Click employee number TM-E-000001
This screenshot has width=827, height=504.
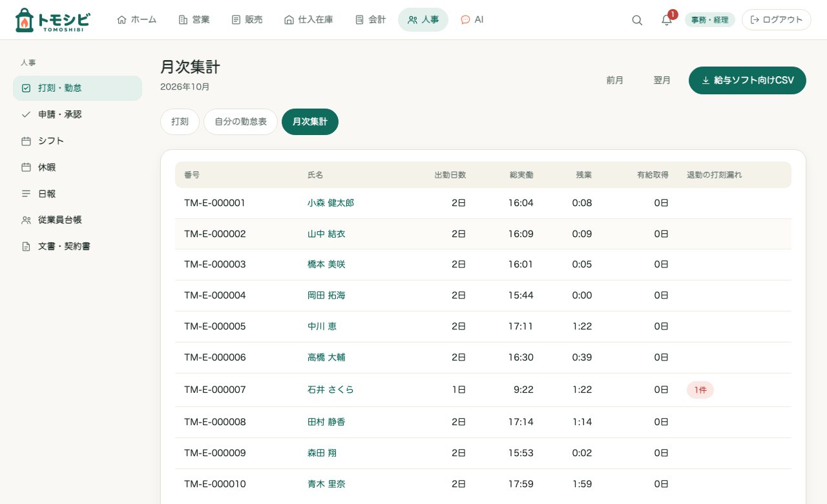click(215, 203)
